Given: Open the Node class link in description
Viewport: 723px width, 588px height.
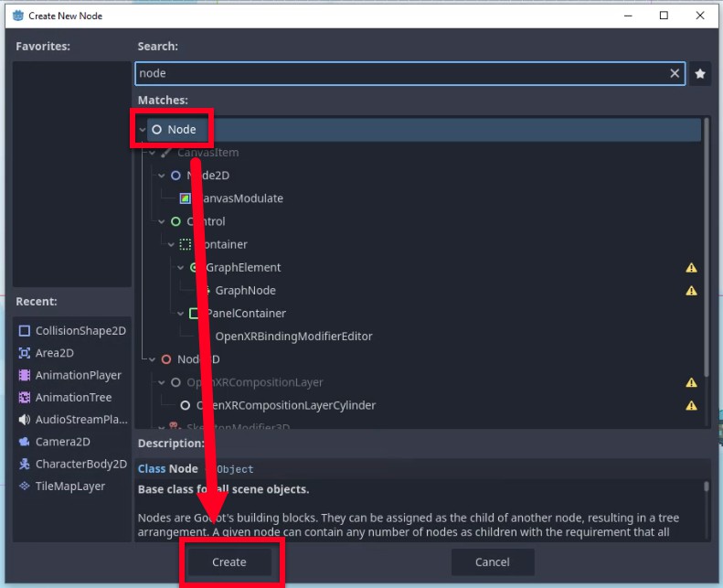Looking at the screenshot, I should (184, 468).
